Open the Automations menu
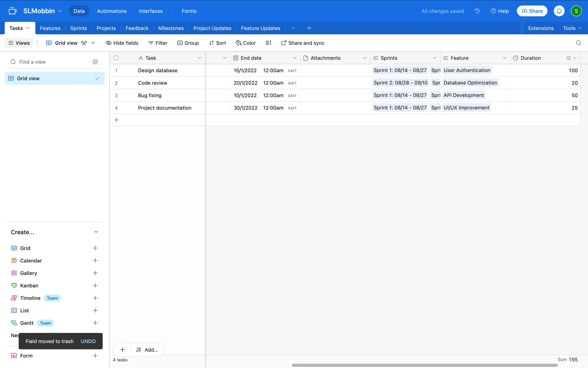The image size is (588, 368). (x=111, y=11)
